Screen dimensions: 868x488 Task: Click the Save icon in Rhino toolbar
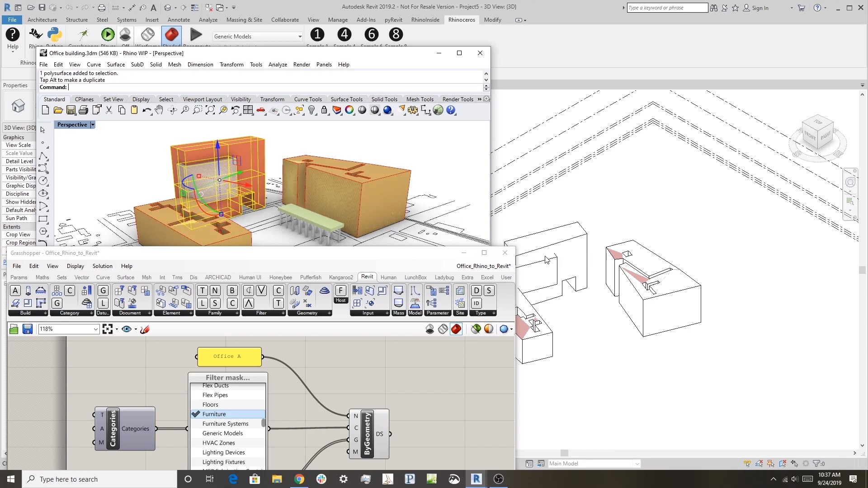71,110
